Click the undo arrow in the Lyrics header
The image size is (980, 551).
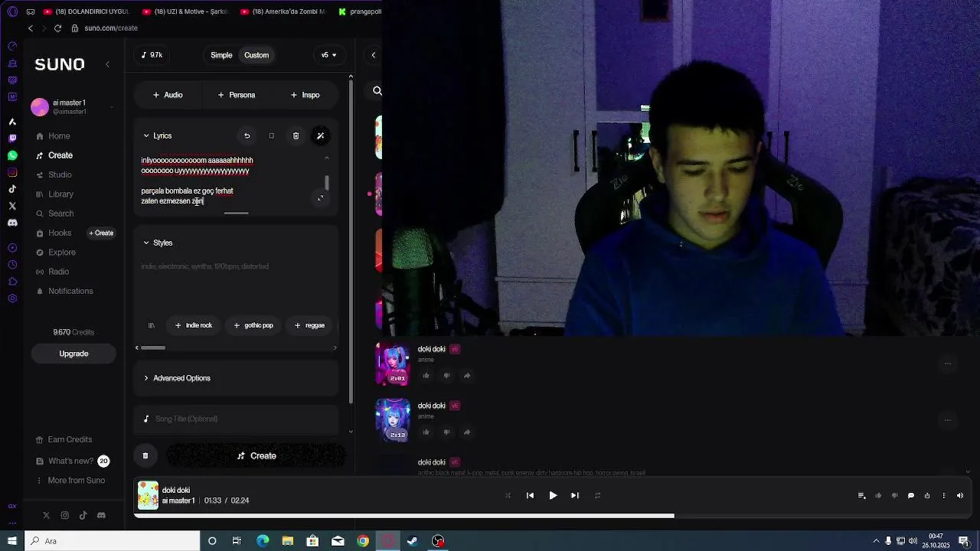click(247, 135)
